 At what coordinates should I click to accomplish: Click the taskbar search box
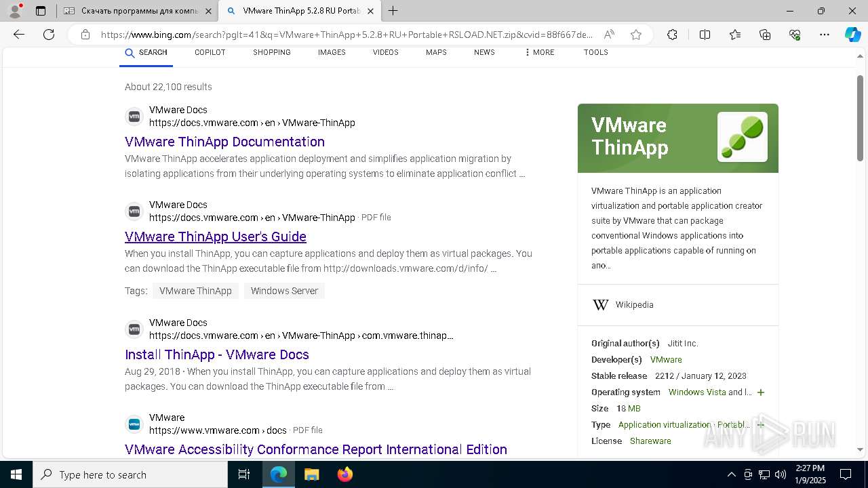tap(130, 474)
